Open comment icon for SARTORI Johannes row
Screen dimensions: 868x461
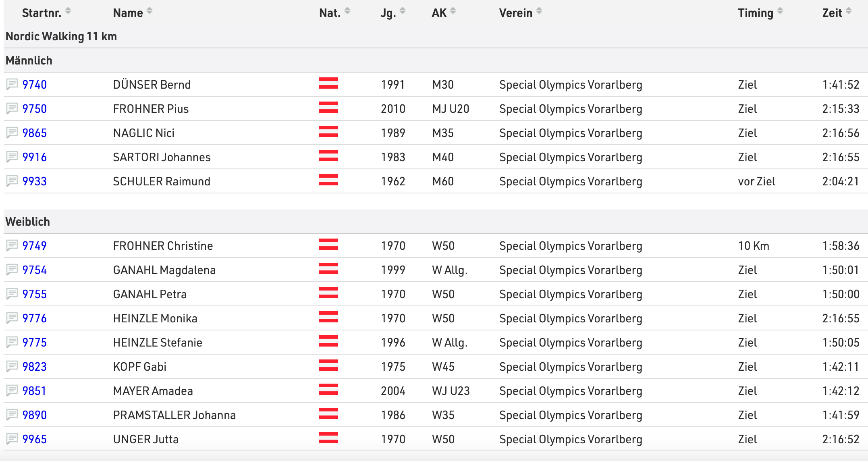(12, 157)
